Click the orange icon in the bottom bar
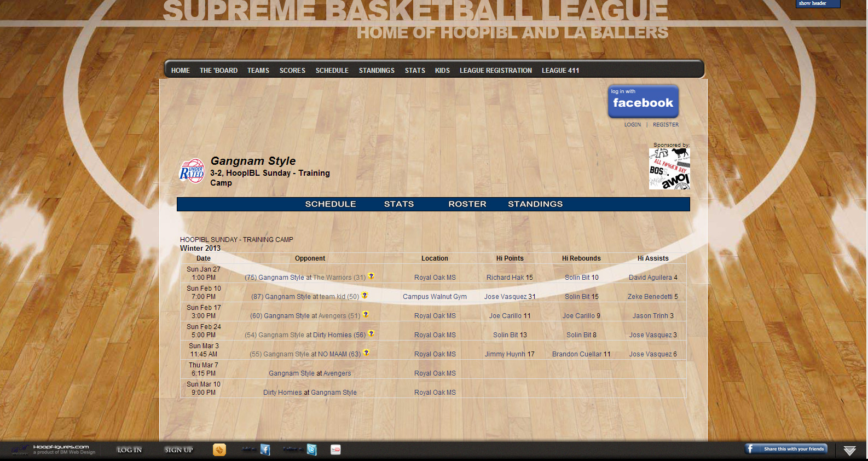Screen dimensions: 868x461 [219, 450]
